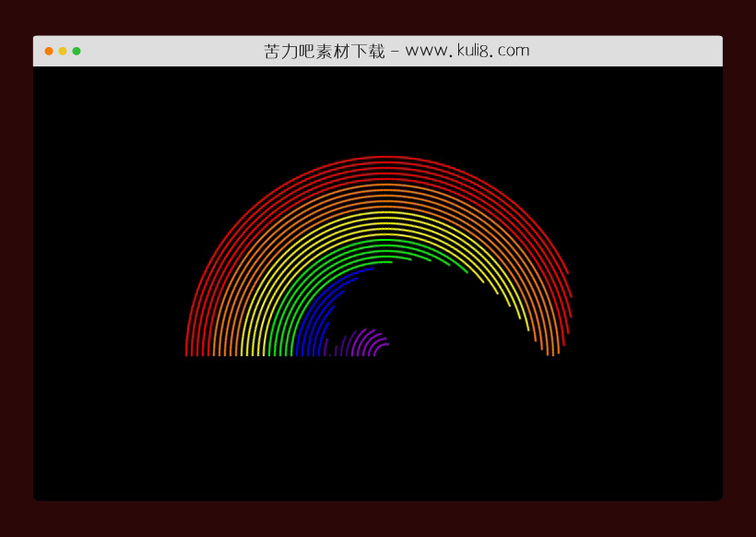Click the middle dot of the window controls
The width and height of the screenshot is (756, 537).
coord(61,52)
